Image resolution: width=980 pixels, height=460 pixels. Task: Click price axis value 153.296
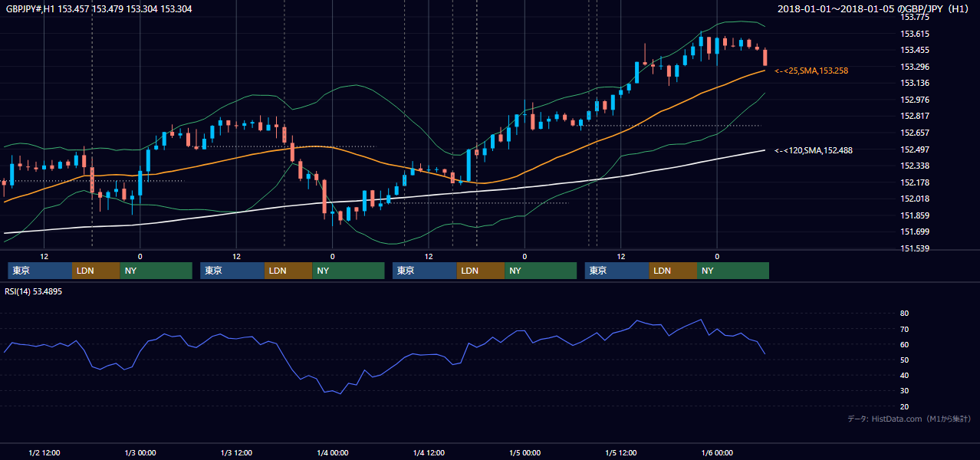(915, 67)
